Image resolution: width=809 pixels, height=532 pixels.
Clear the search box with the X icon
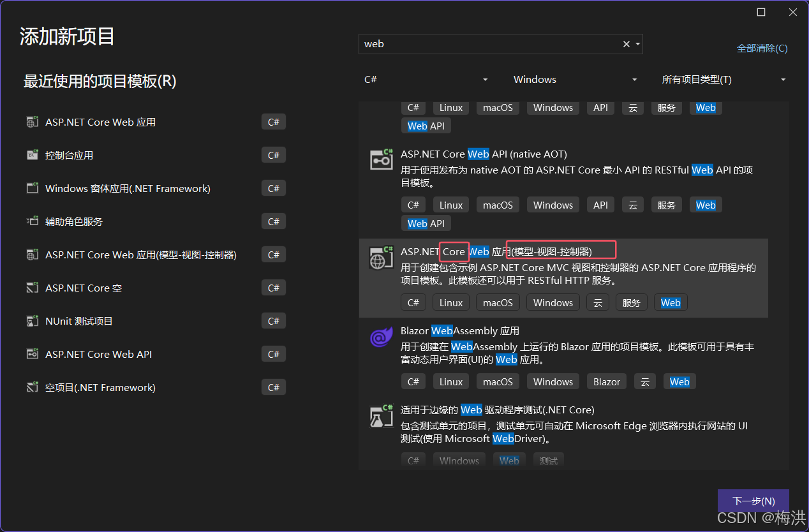pos(627,44)
